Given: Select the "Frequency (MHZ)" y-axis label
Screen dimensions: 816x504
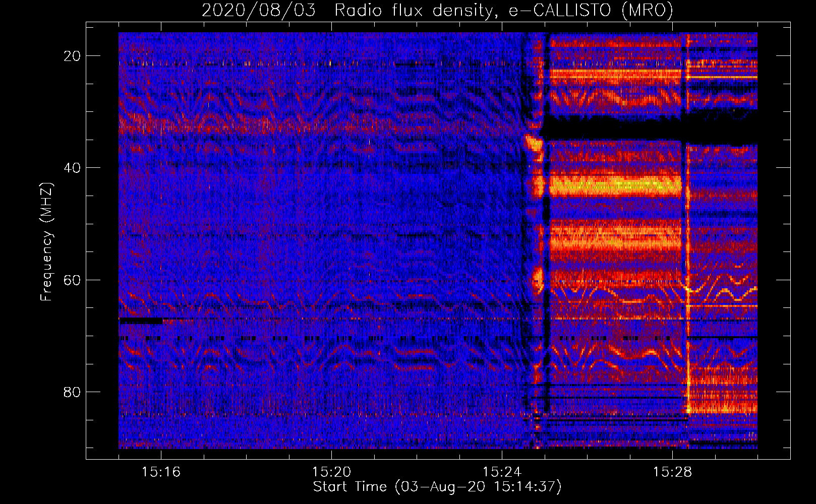Looking at the screenshot, I should pos(46,242).
